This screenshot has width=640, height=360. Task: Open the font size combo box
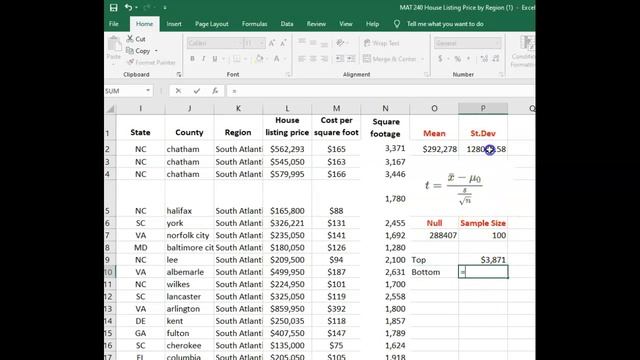(x=254, y=43)
